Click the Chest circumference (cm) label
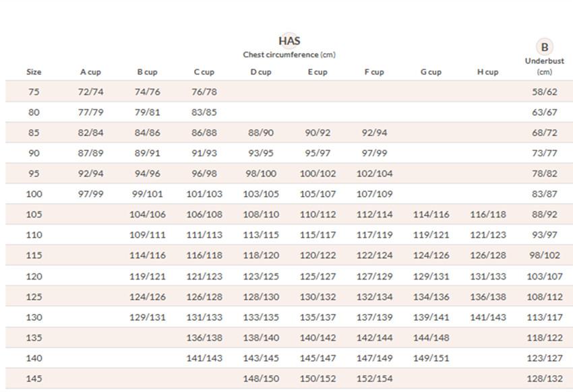This screenshot has height=392, width=573. tap(289, 55)
